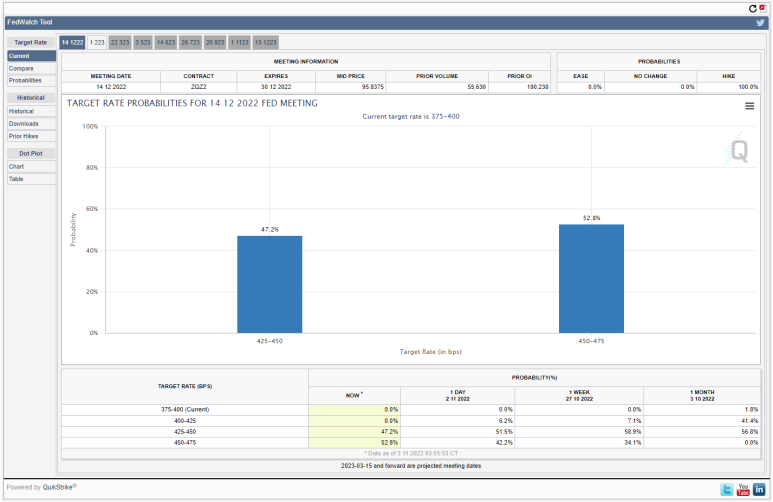This screenshot has width=773, height=502.
Task: Click the MID PRICE value 95.8375
Action: tap(373, 87)
